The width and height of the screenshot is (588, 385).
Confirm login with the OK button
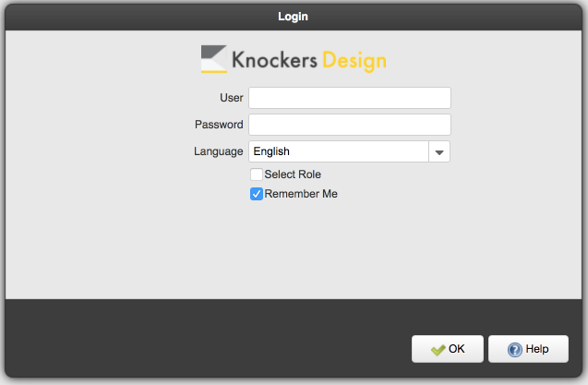tap(448, 349)
